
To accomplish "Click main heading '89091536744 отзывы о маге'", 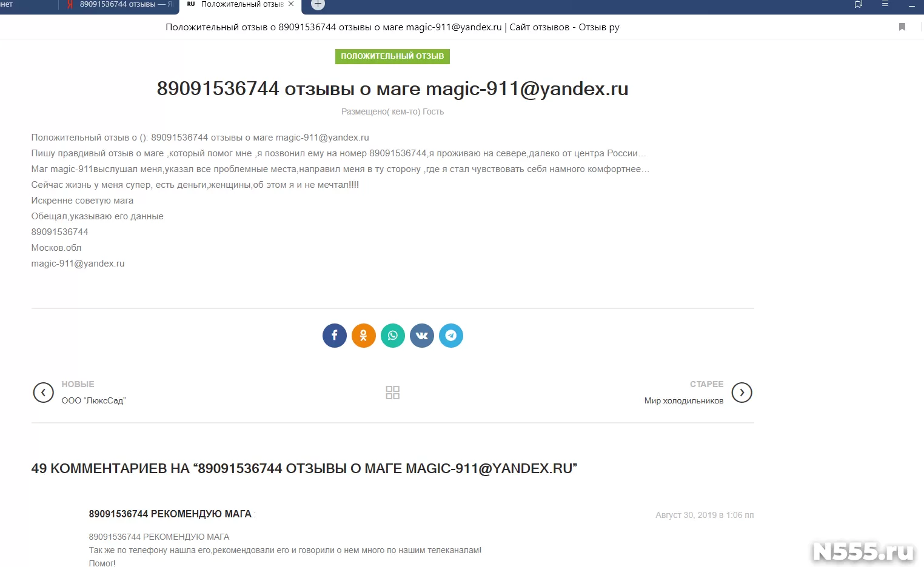I will [x=392, y=88].
